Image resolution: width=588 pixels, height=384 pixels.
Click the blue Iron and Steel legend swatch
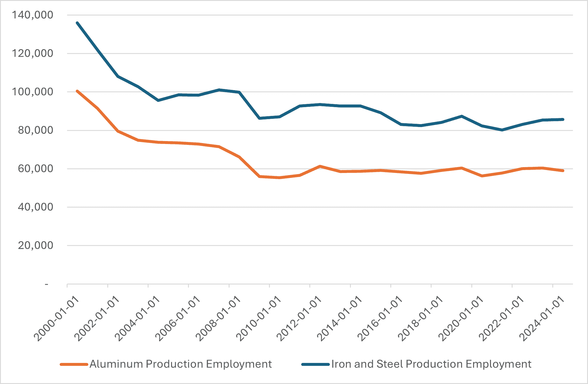315,364
